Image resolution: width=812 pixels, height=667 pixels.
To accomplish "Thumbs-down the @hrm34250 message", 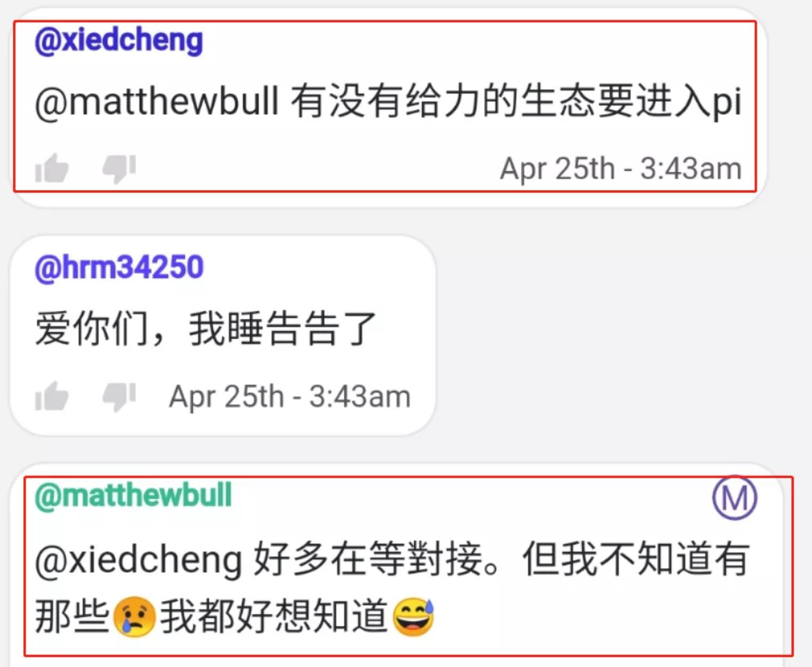I will pyautogui.click(x=119, y=397).
